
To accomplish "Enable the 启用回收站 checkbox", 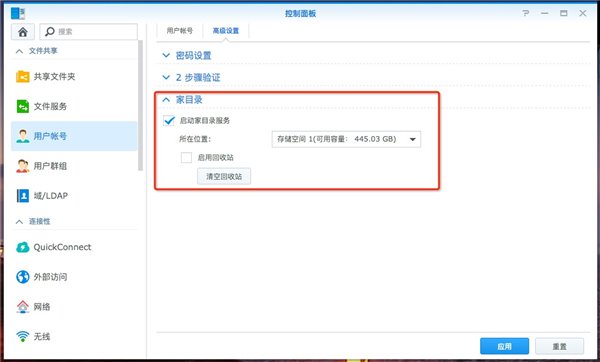I will click(x=186, y=157).
